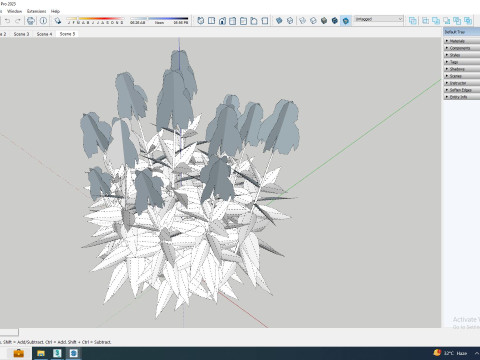Select the highlighted Monochrome style

[x=346, y=21]
